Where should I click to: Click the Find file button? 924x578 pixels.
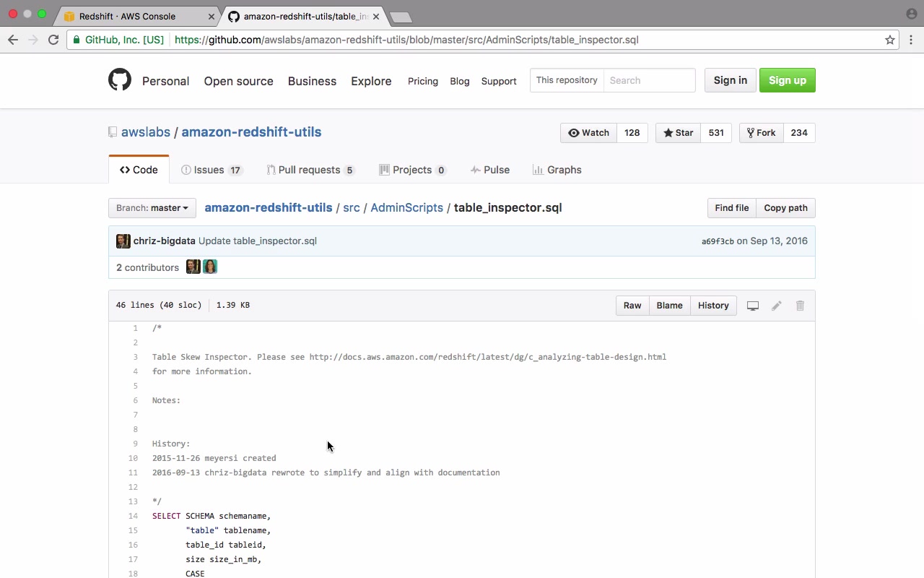(732, 208)
